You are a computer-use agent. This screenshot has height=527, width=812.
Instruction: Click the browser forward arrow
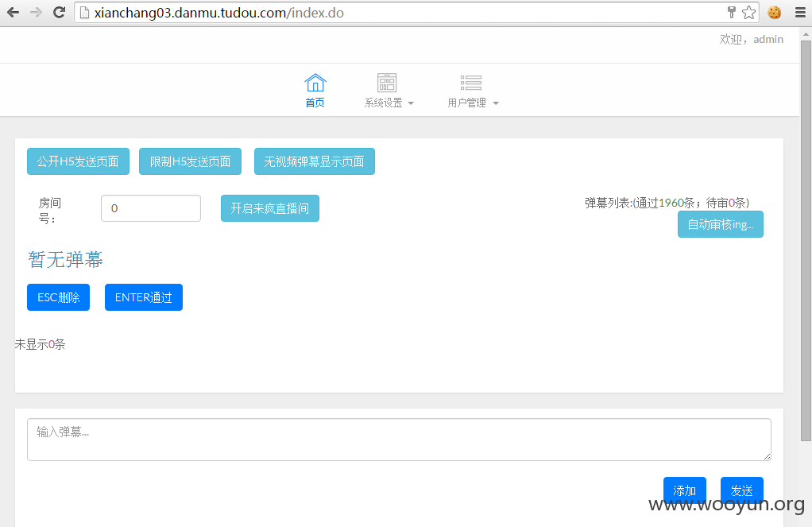[36, 13]
